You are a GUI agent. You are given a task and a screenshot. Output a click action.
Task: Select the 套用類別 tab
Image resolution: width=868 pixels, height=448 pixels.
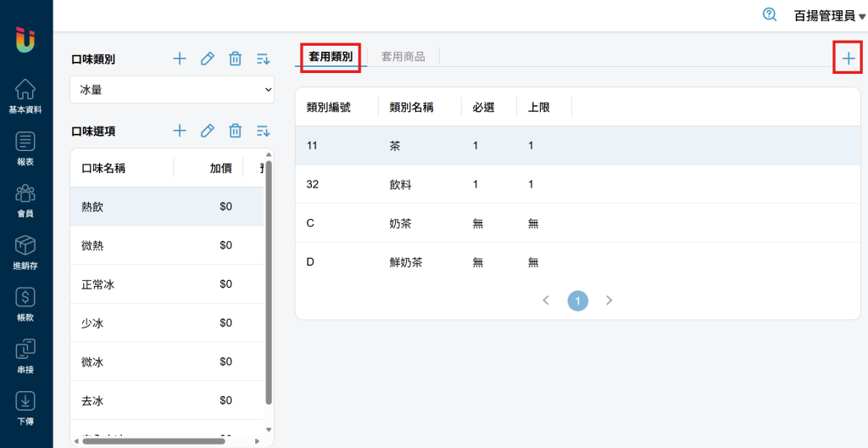click(x=331, y=57)
